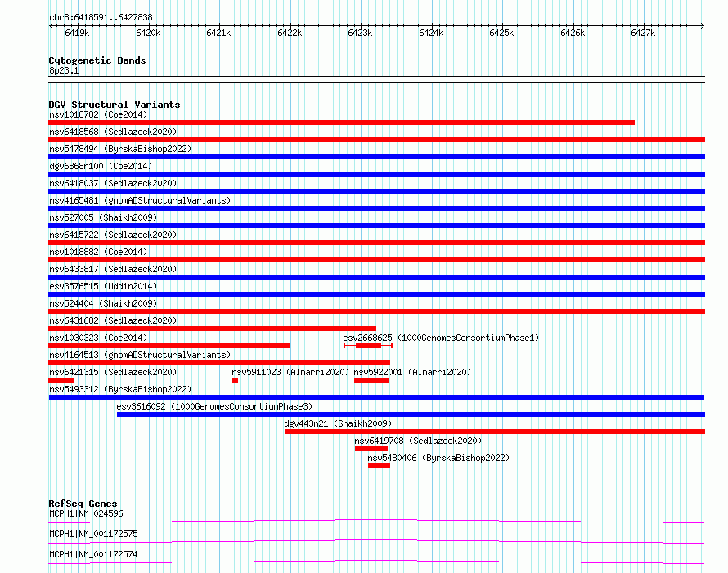
Task: Select the red bar under nsv1030323
Action: tap(169, 346)
